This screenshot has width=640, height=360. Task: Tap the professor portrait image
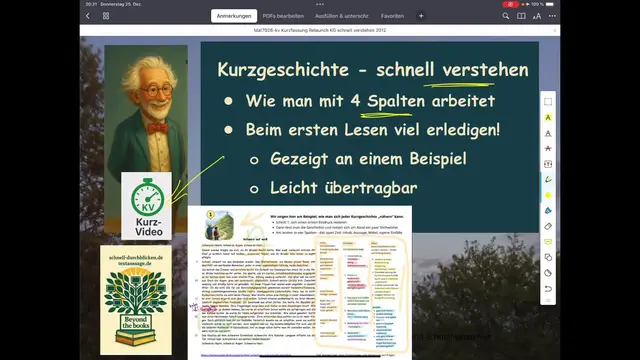coord(146,109)
